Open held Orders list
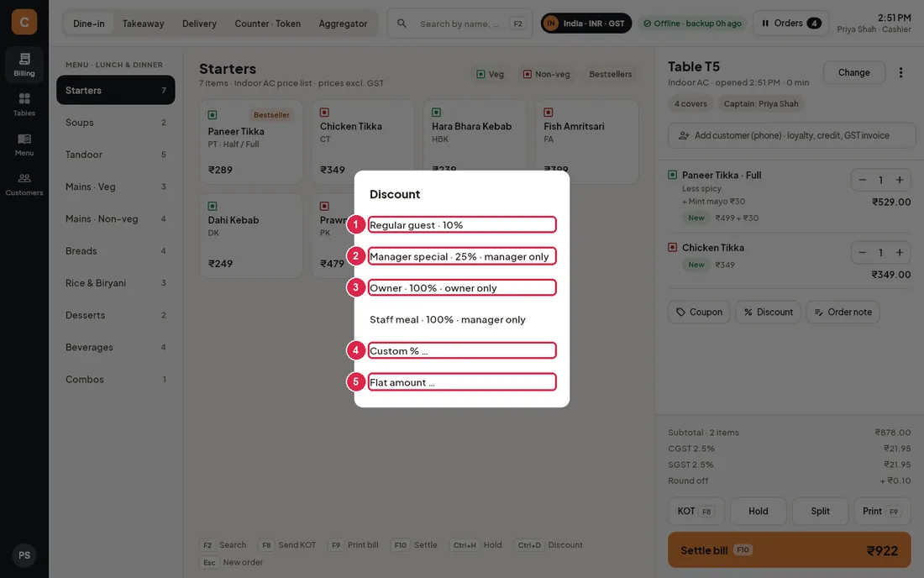This screenshot has width=924, height=578. pyautogui.click(x=790, y=24)
